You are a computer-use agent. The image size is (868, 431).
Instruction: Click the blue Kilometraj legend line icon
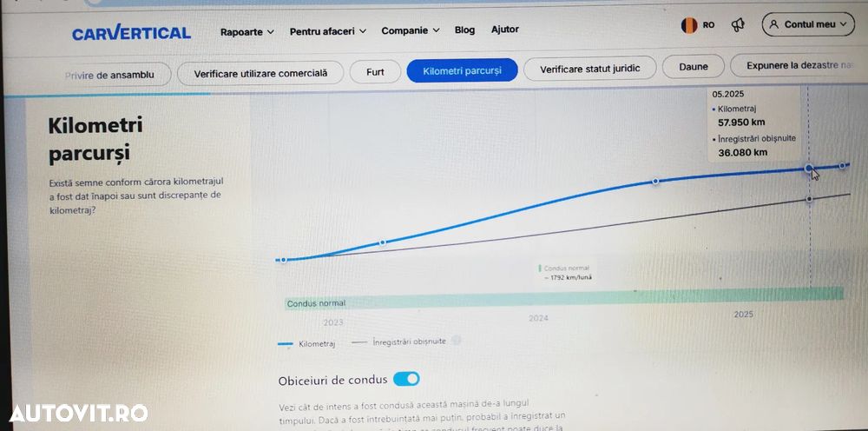(285, 344)
